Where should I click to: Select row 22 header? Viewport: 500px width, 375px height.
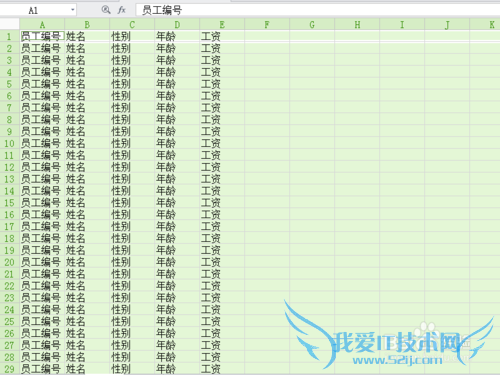click(9, 286)
